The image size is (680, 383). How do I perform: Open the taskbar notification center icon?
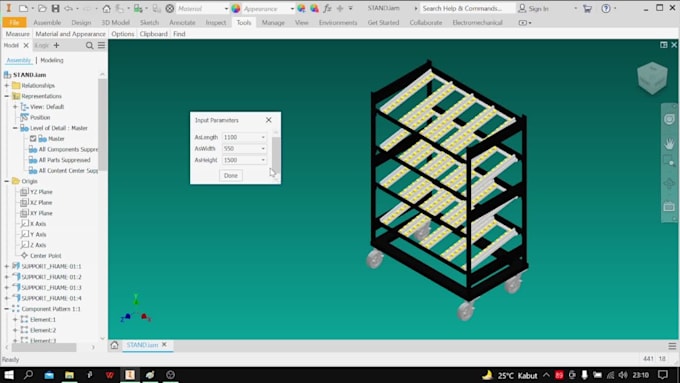[x=663, y=375]
